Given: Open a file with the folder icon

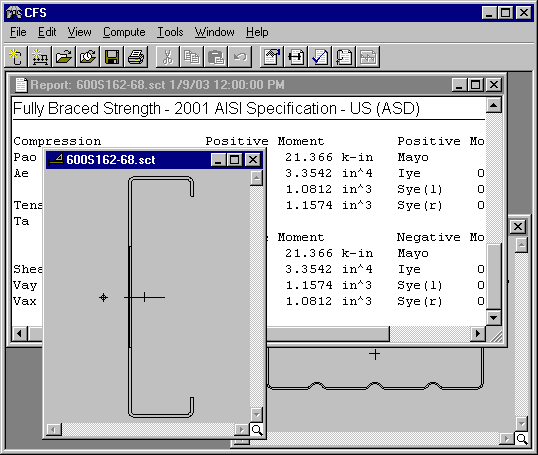Looking at the screenshot, I should [x=64, y=57].
